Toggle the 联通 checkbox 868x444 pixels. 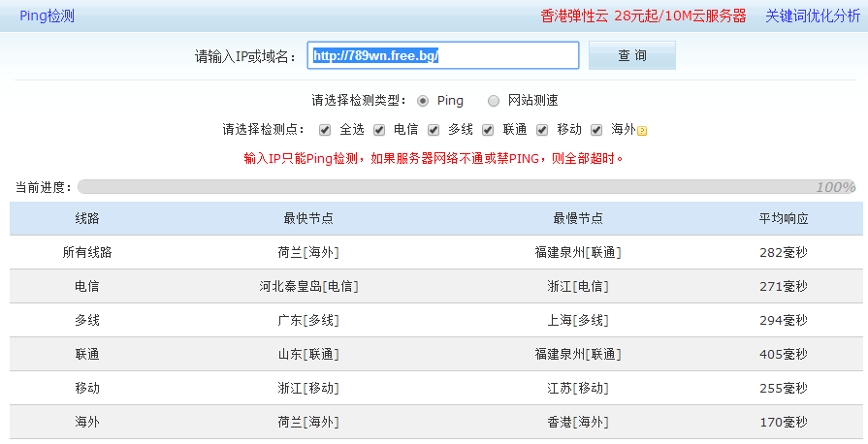[x=488, y=130]
